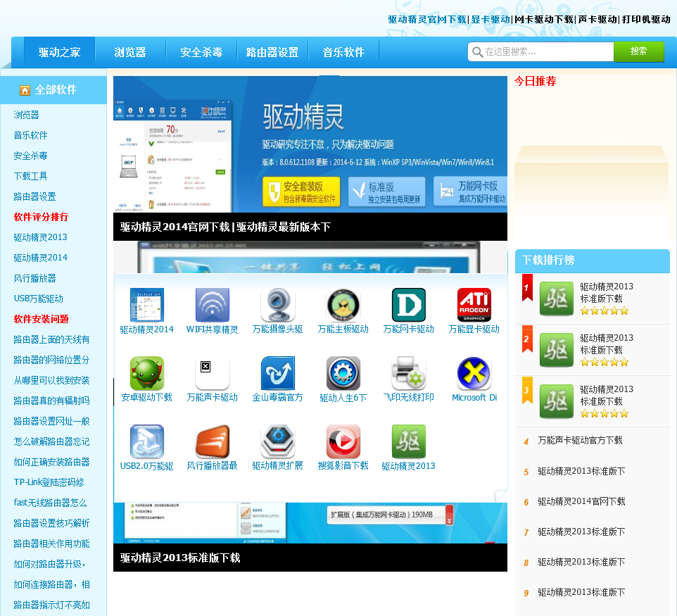677x616 pixels.
Task: Click the fast无线路由器怎么 article link
Action: 50,503
